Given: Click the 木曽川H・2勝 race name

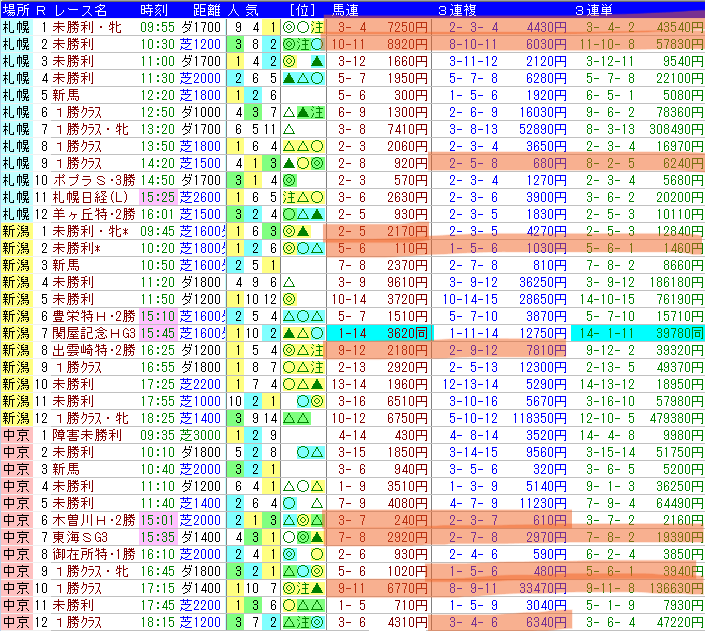Looking at the screenshot, I should point(94,520).
